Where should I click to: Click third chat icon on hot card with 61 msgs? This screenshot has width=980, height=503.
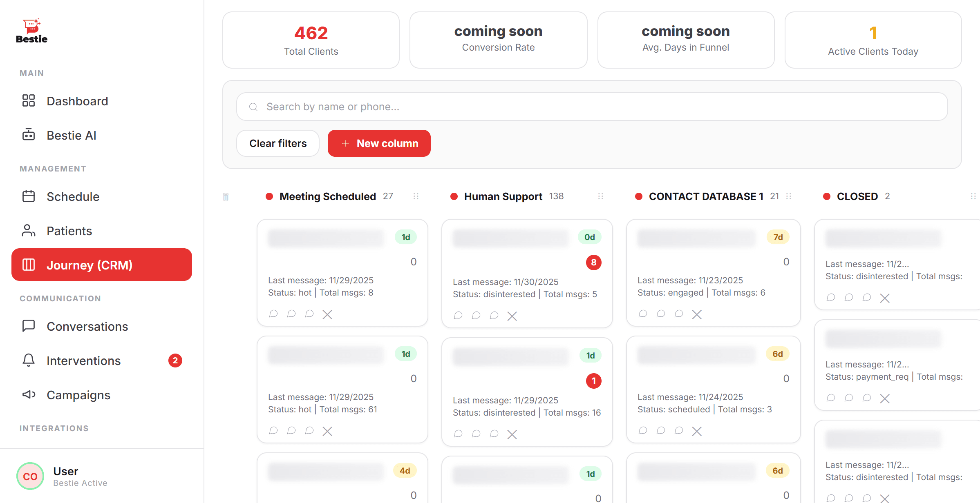click(x=309, y=430)
